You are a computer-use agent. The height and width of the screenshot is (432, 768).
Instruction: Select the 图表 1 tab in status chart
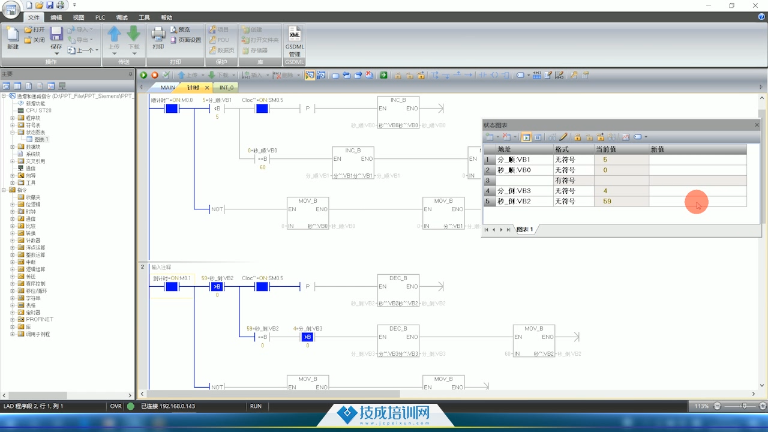[526, 229]
